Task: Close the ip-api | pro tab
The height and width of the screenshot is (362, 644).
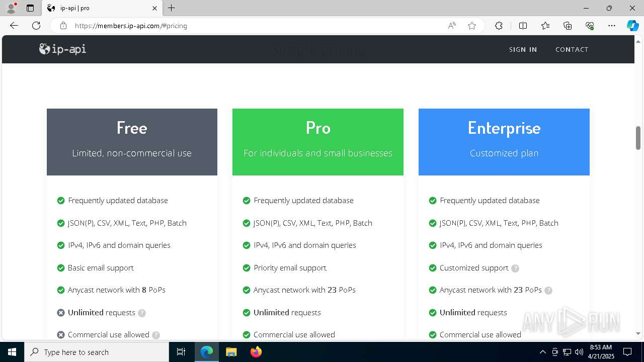Action: (154, 8)
